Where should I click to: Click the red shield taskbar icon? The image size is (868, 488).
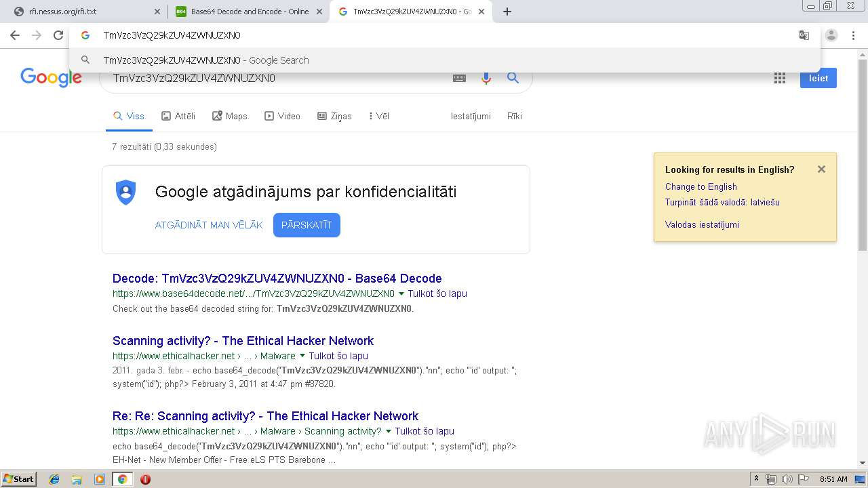click(145, 479)
